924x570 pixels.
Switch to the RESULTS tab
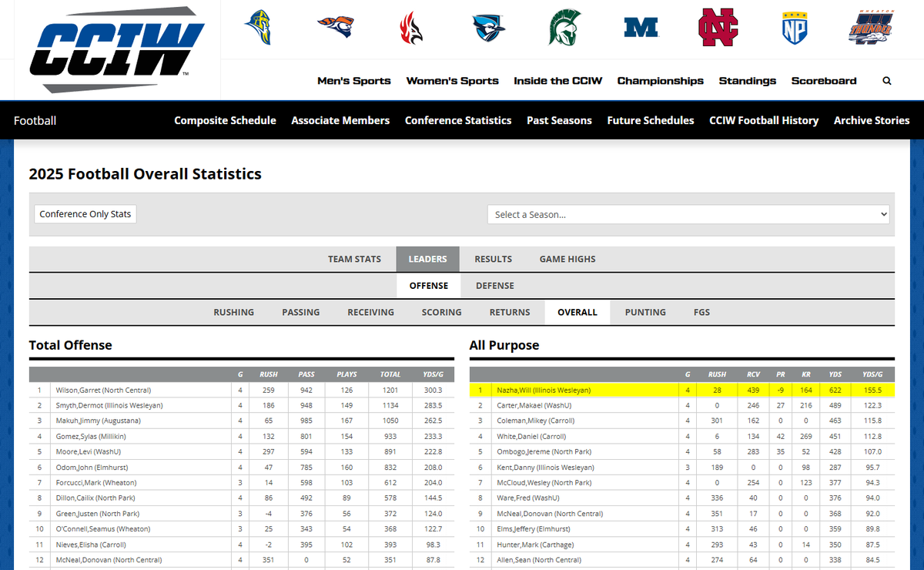(x=493, y=259)
